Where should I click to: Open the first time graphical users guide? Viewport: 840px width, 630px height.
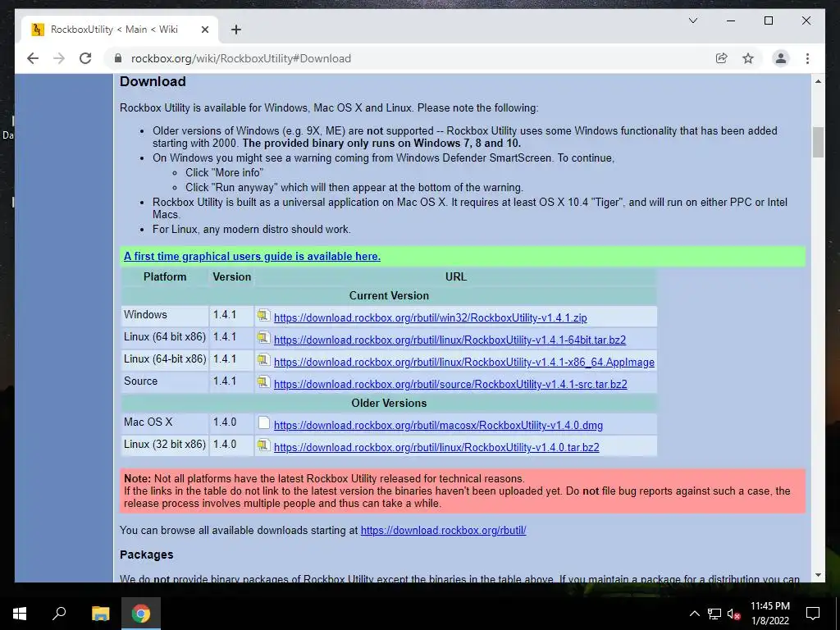253,256
